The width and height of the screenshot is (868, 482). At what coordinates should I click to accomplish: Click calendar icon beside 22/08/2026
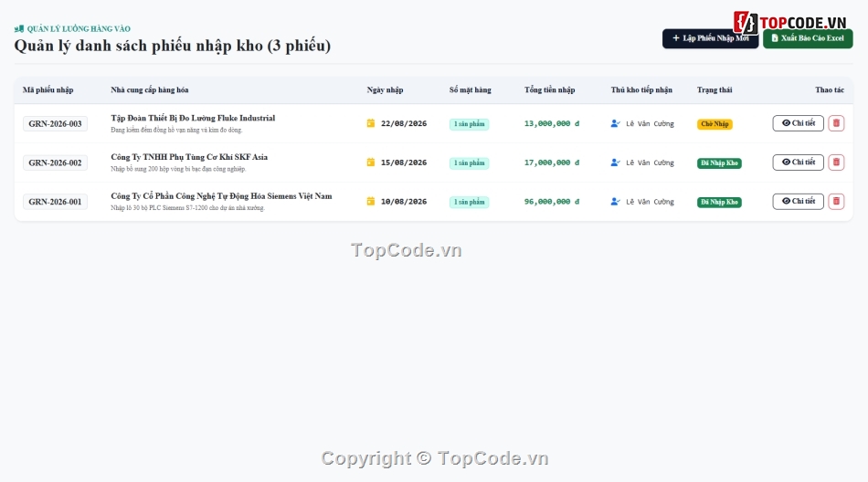pos(370,123)
